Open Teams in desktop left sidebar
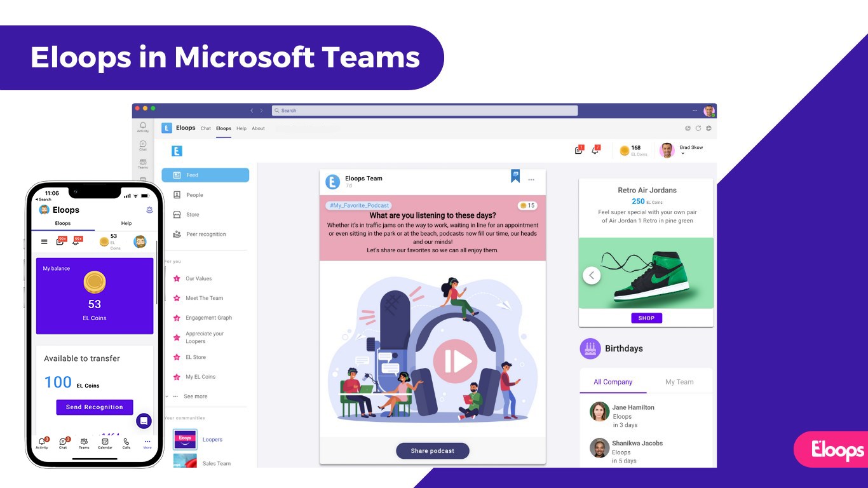The image size is (868, 488). click(143, 164)
